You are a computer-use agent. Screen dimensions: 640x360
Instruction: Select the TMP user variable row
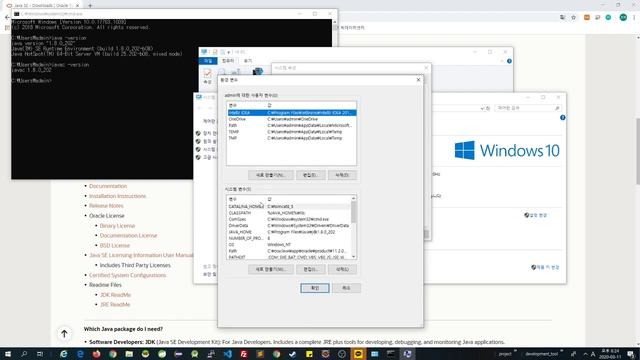292,138
